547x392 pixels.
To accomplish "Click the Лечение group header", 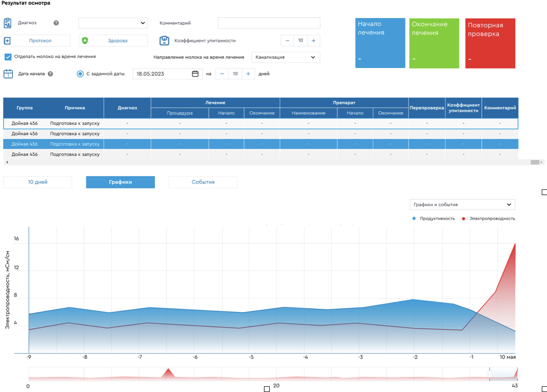I will tap(215, 103).
